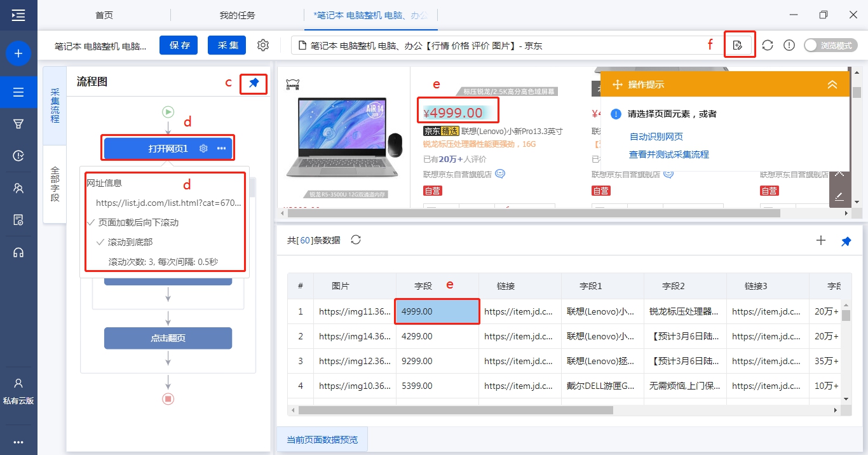Open the clock schedule icon in sidebar

(x=18, y=156)
